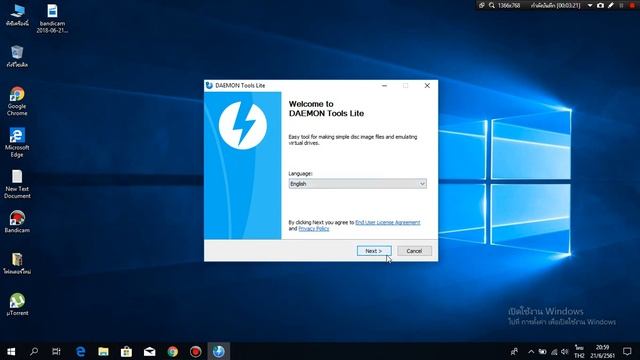Click the Bandicam bar leftmost target icon
Viewport: 640px width, 360px height.
coord(482,5)
